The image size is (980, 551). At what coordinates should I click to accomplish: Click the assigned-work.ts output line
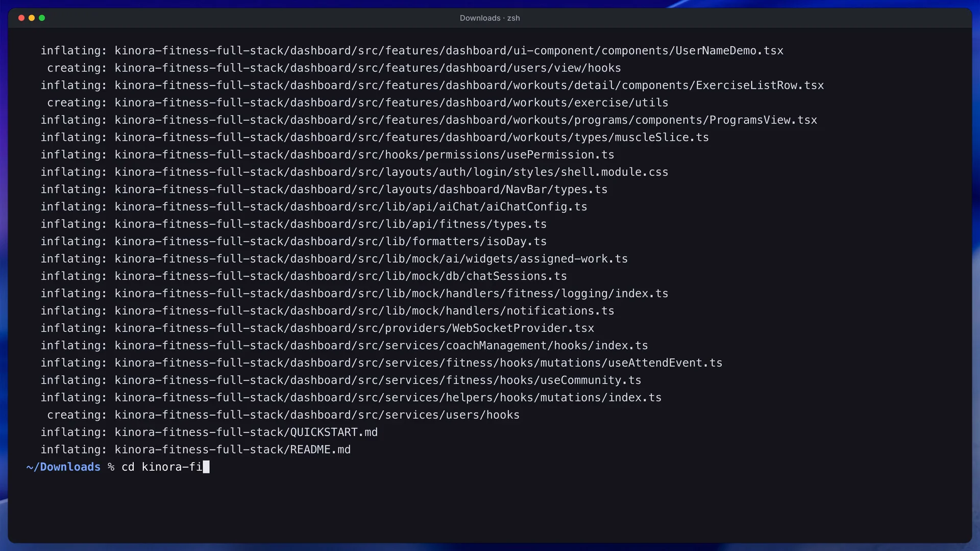pyautogui.click(x=334, y=259)
